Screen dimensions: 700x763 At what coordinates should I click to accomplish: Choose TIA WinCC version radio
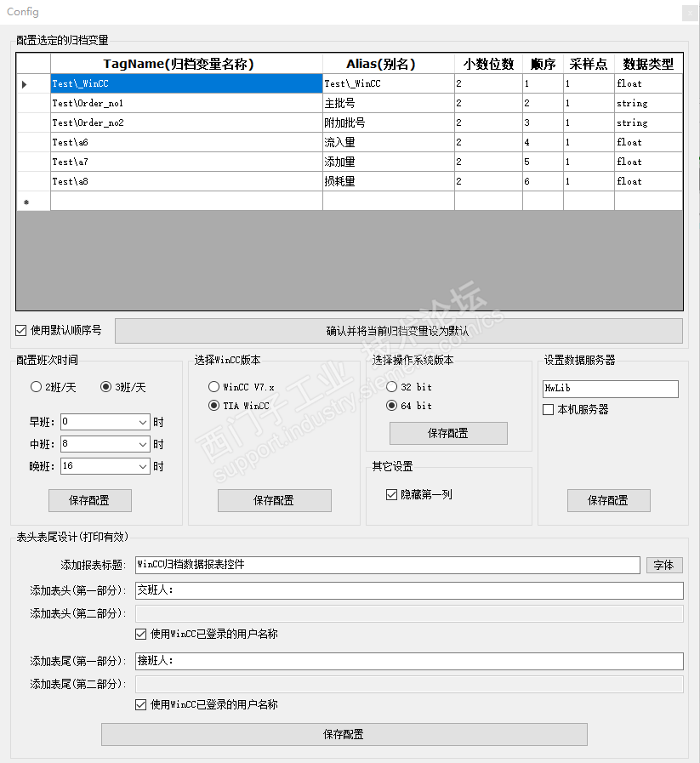[213, 406]
